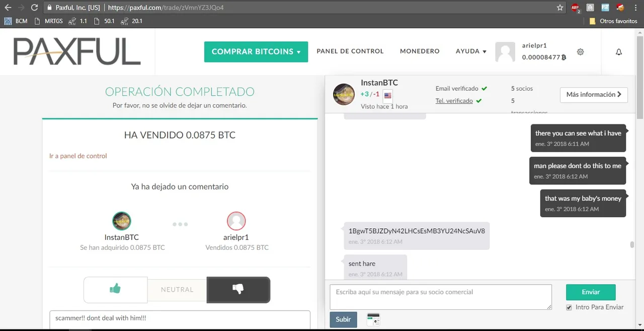The width and height of the screenshot is (644, 331).
Task: Focus the chat message input field
Action: (x=441, y=297)
